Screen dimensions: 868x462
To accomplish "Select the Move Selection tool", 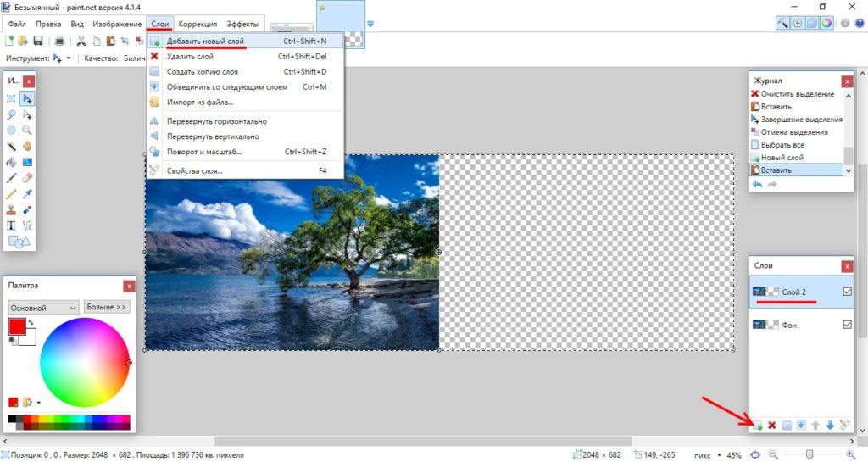I will pos(27,114).
